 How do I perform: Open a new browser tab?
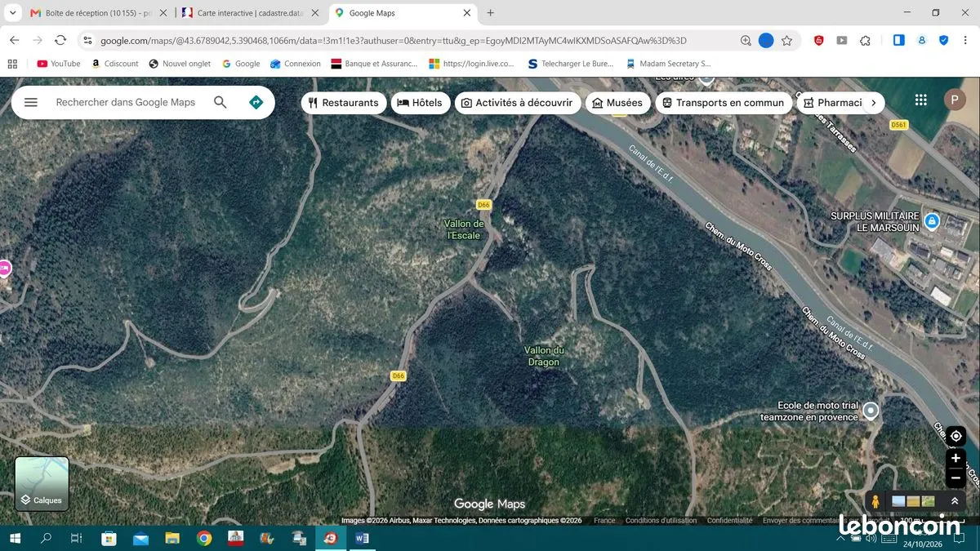[x=490, y=13]
